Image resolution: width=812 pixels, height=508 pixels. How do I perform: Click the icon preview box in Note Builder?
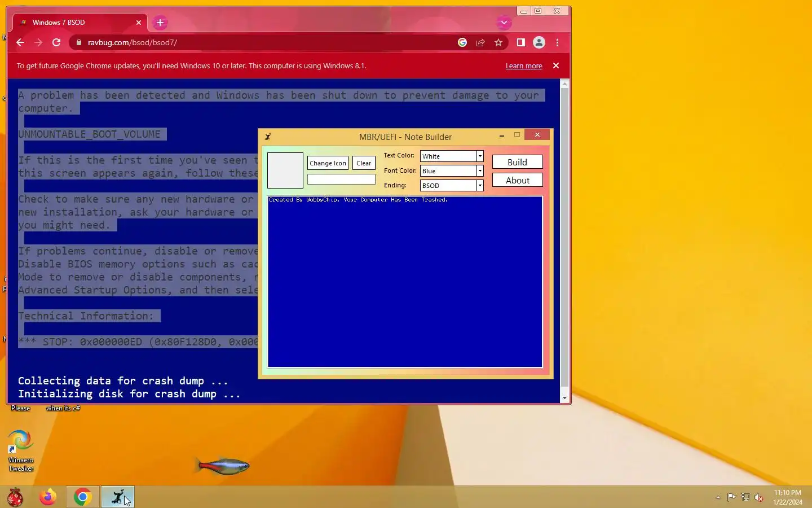[285, 170]
